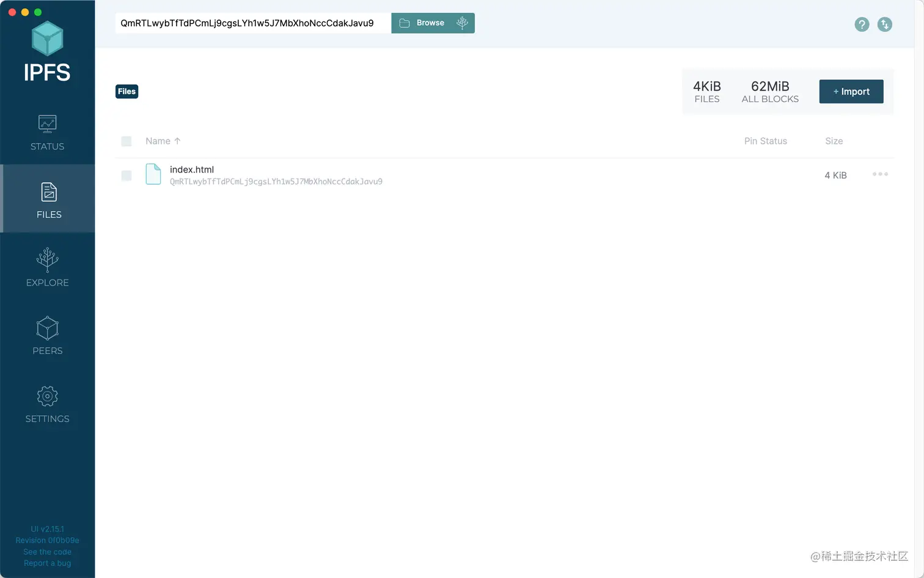The width and height of the screenshot is (924, 578).
Task: Click the tree icon beside Browse
Action: tap(463, 23)
